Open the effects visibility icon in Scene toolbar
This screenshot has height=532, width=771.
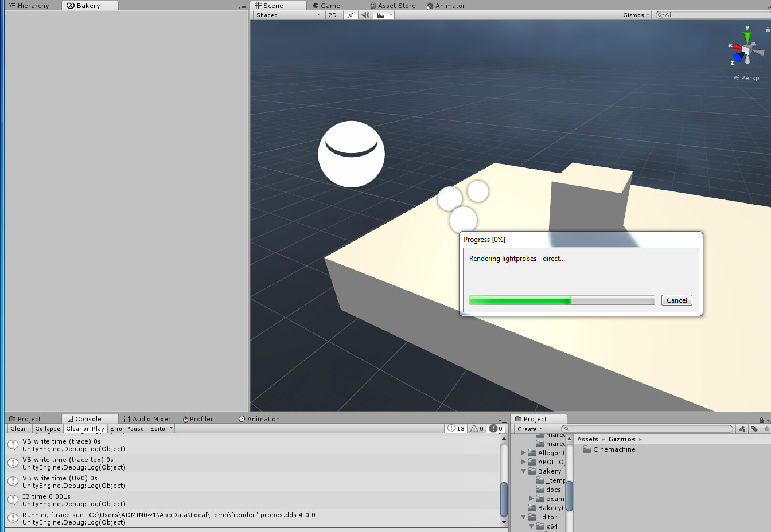[381, 15]
